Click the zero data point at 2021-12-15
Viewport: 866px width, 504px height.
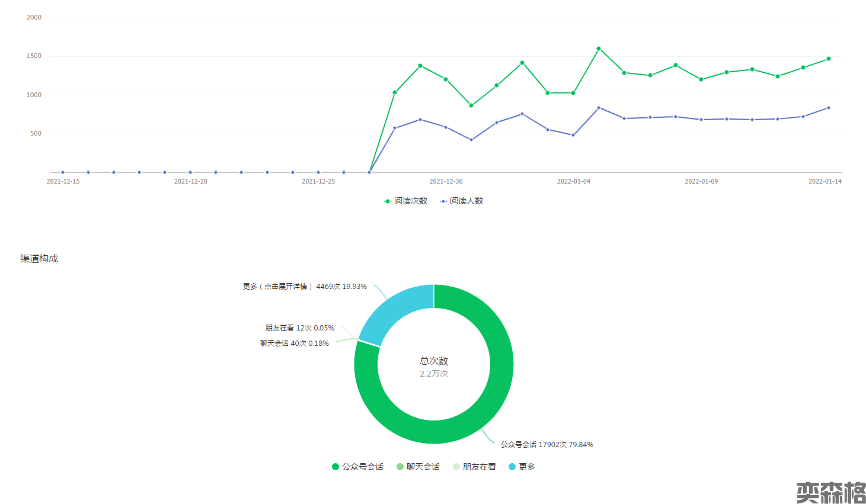click(63, 172)
